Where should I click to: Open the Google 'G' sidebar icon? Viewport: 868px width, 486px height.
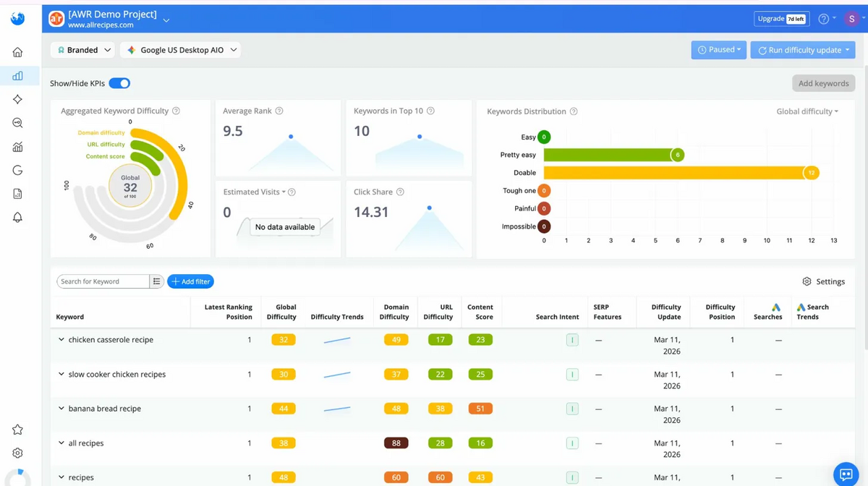pos(17,171)
